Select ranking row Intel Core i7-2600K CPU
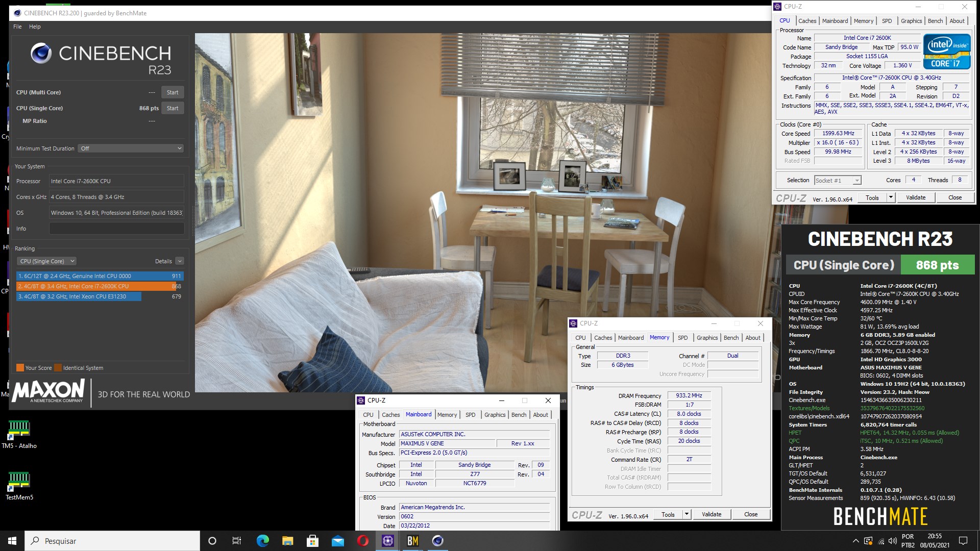980x551 pixels. pos(100,286)
